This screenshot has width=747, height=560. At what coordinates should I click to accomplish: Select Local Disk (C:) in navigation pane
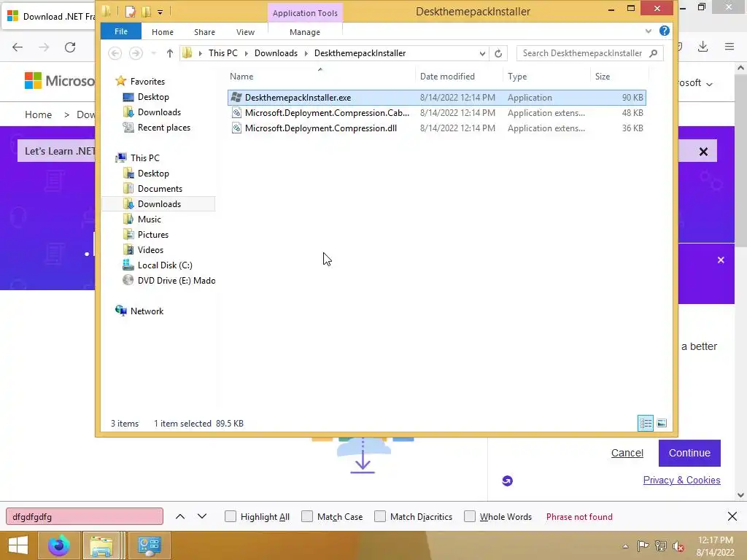164,265
